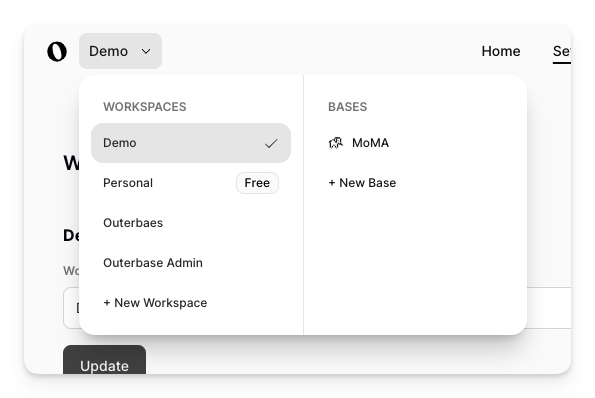Click the checkmark next to Demo workspace
This screenshot has height=398, width=595.
click(x=271, y=143)
